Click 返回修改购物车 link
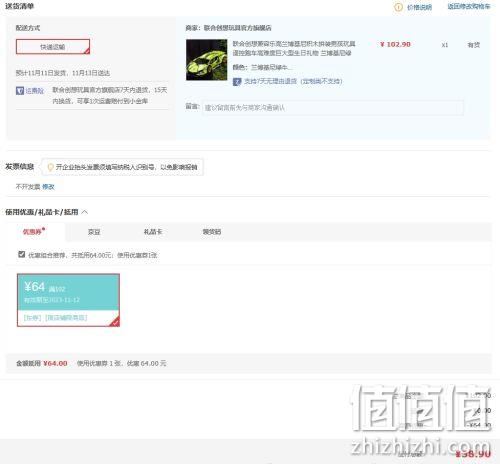The image size is (500, 464). (x=469, y=7)
